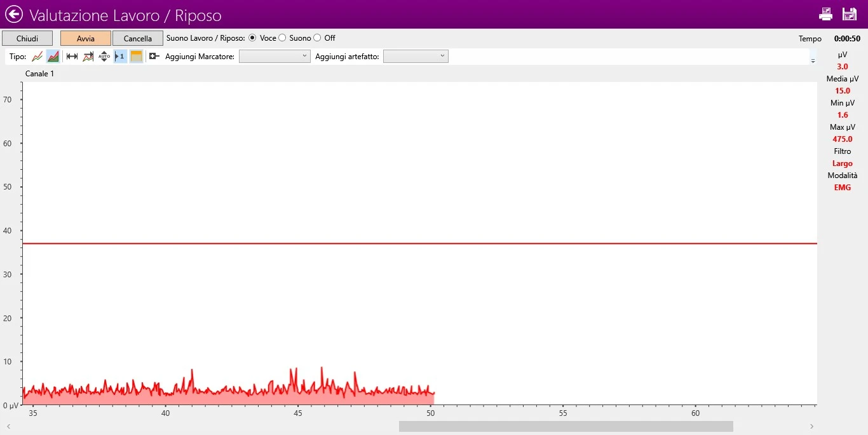
Task: Select the Voce radio button
Action: (252, 38)
